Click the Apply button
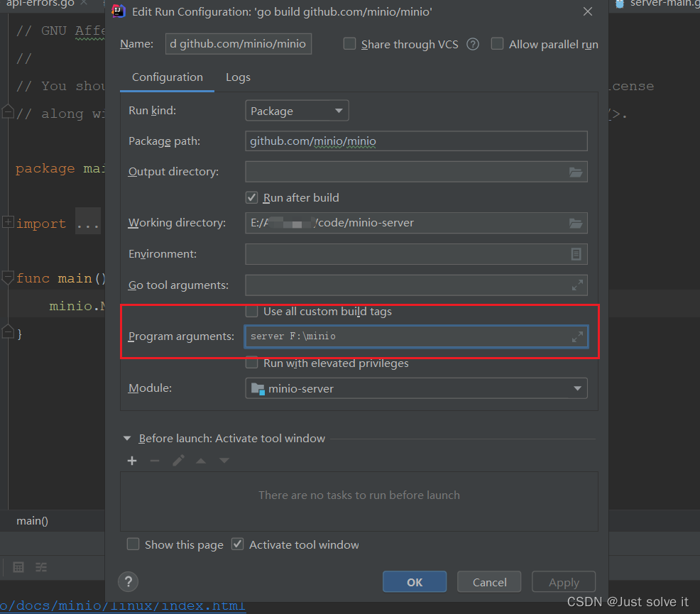This screenshot has width=700, height=614. pyautogui.click(x=564, y=582)
